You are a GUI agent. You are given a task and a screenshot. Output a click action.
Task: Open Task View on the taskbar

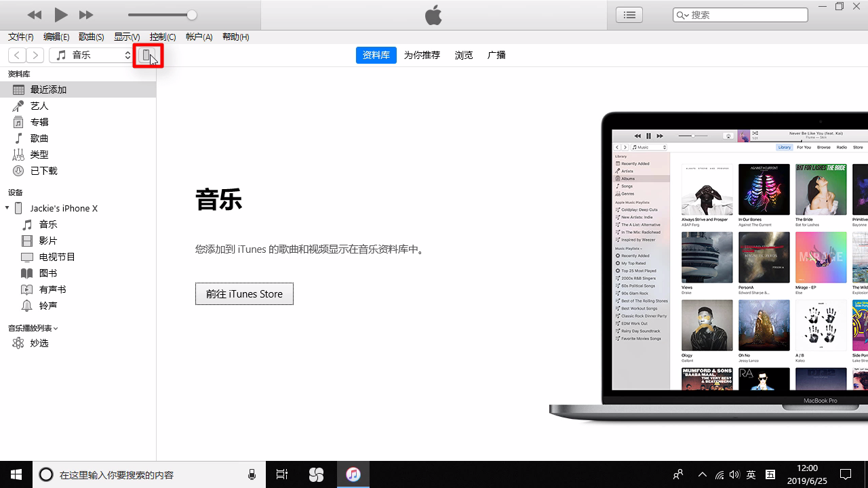click(x=282, y=474)
